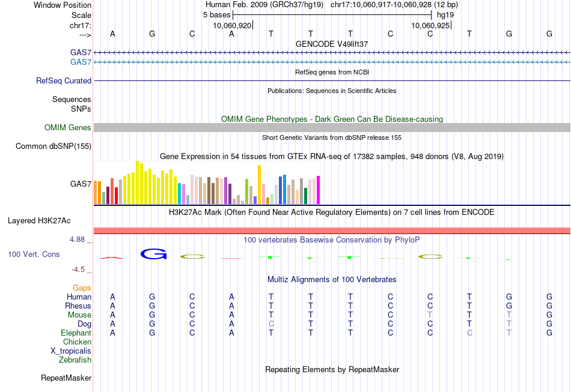The width and height of the screenshot is (571, 392).
Task: Click the Human Feb. 2009 (GRCh37/hg19) text
Action: [264, 5]
